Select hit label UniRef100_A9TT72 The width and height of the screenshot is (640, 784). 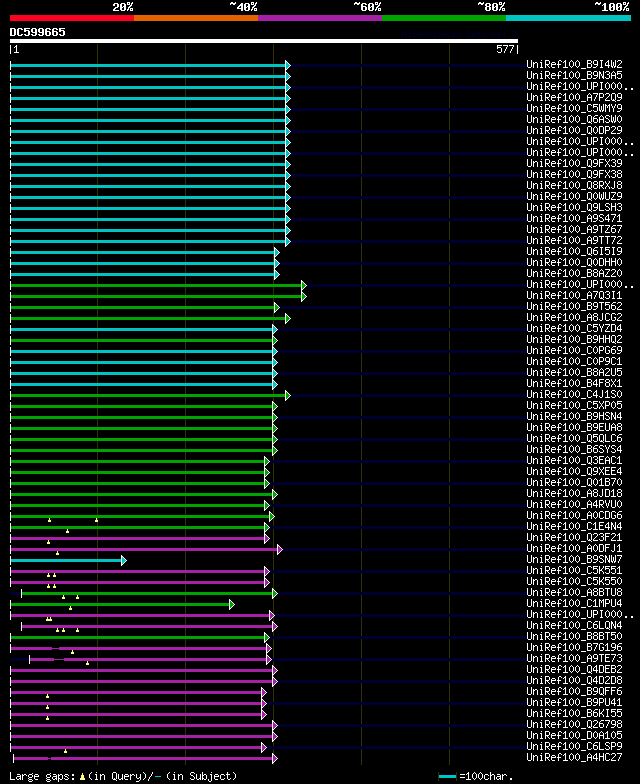[574, 240]
